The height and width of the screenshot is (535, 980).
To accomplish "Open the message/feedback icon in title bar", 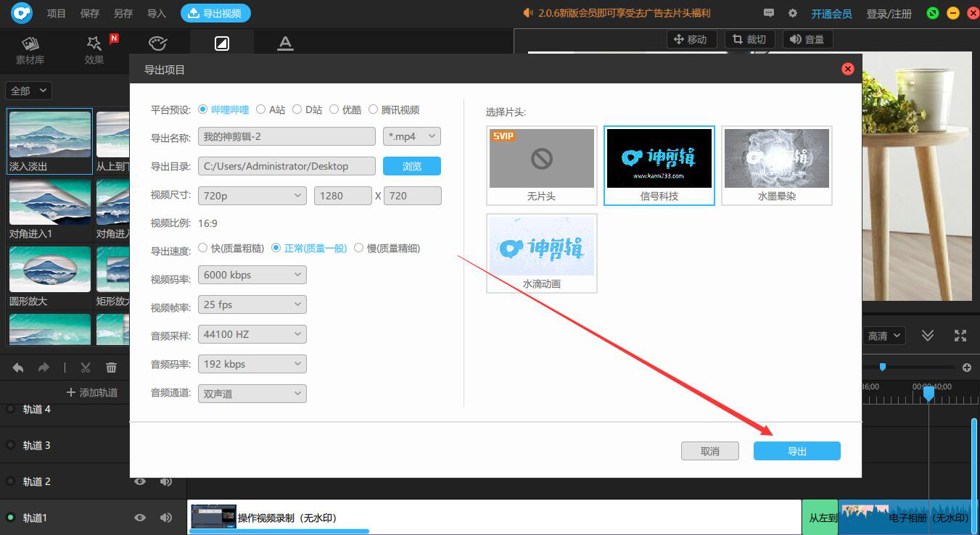I will (x=769, y=13).
